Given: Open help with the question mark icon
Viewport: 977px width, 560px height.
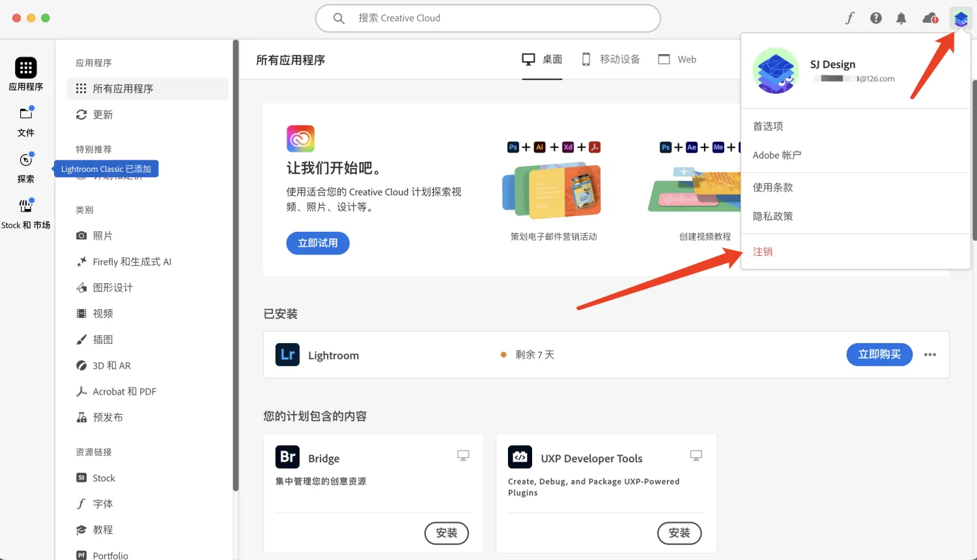Looking at the screenshot, I should click(875, 18).
